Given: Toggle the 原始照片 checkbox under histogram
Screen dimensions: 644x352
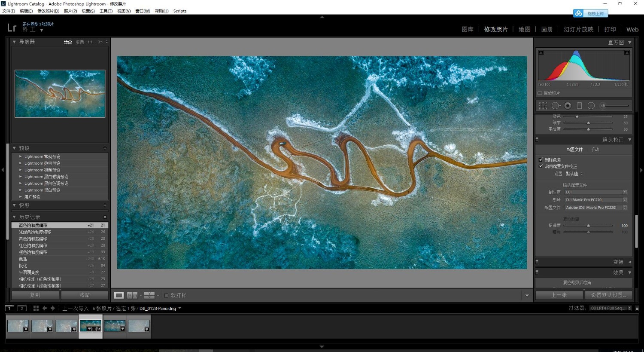Looking at the screenshot, I should pyautogui.click(x=540, y=93).
